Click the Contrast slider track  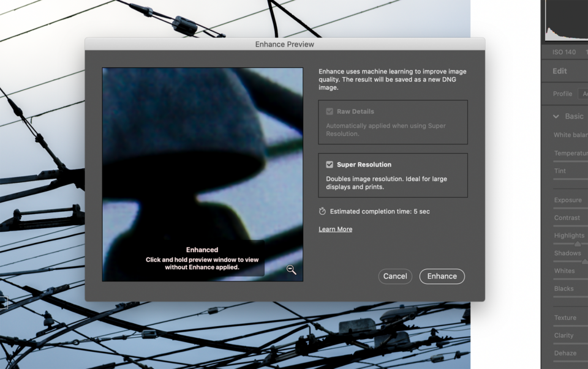571,226
